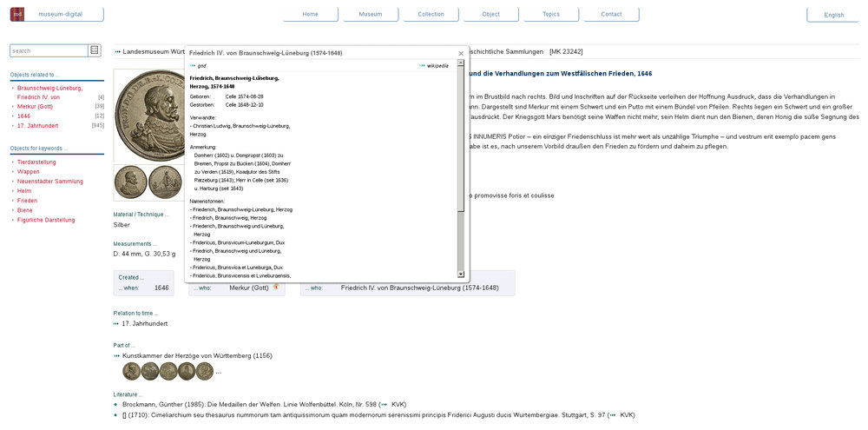Click last coin icon in Kunstkammer collection row

click(204, 372)
